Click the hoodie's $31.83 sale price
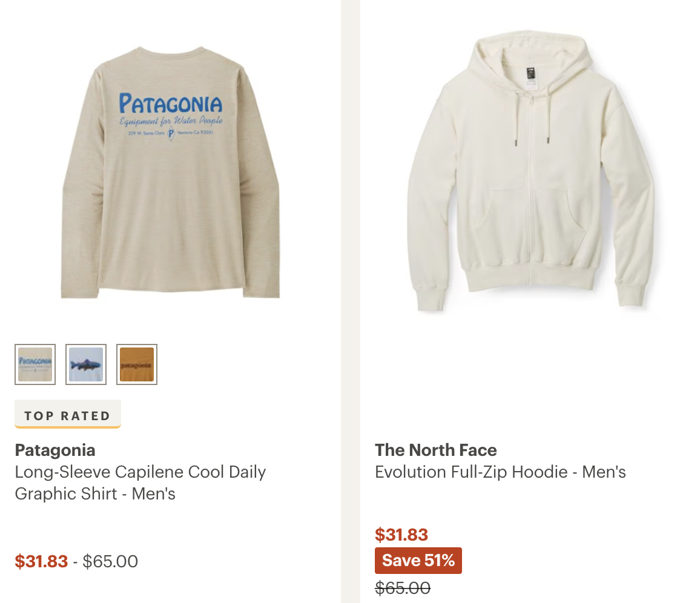 click(401, 535)
